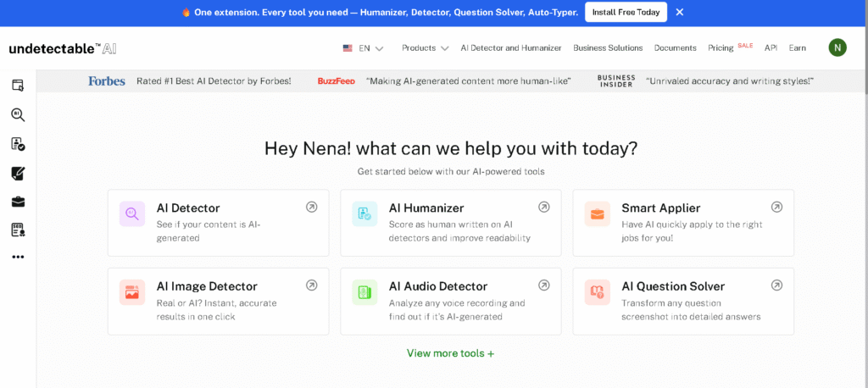Open the Documents page
Screen dimensions: 868x388
point(676,48)
